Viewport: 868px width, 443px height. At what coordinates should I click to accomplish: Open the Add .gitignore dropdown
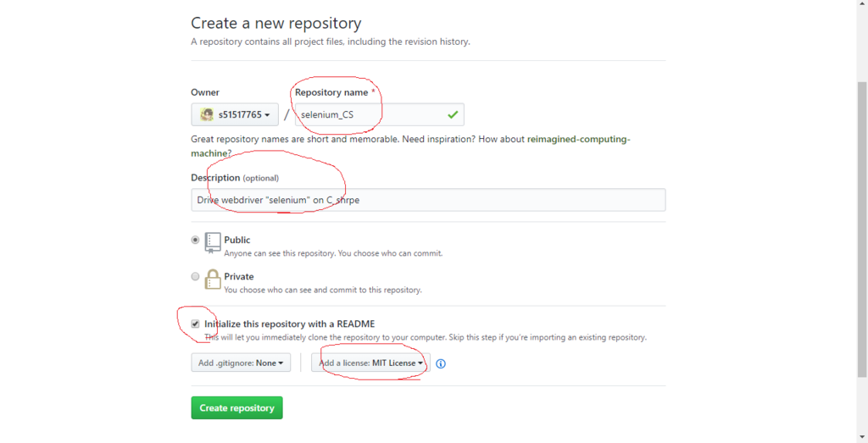pos(241,363)
